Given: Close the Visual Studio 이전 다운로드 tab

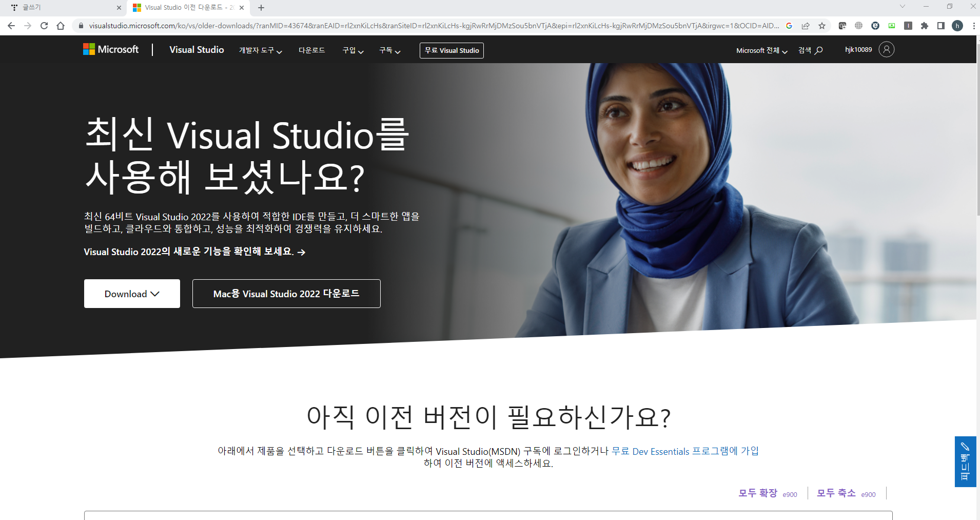Looking at the screenshot, I should (242, 8).
